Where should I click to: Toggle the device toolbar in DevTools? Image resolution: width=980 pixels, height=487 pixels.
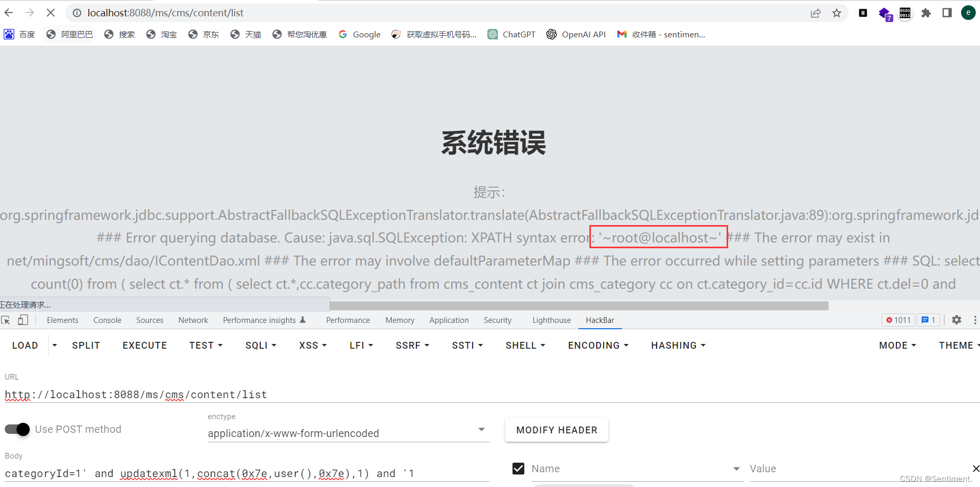[x=22, y=320]
